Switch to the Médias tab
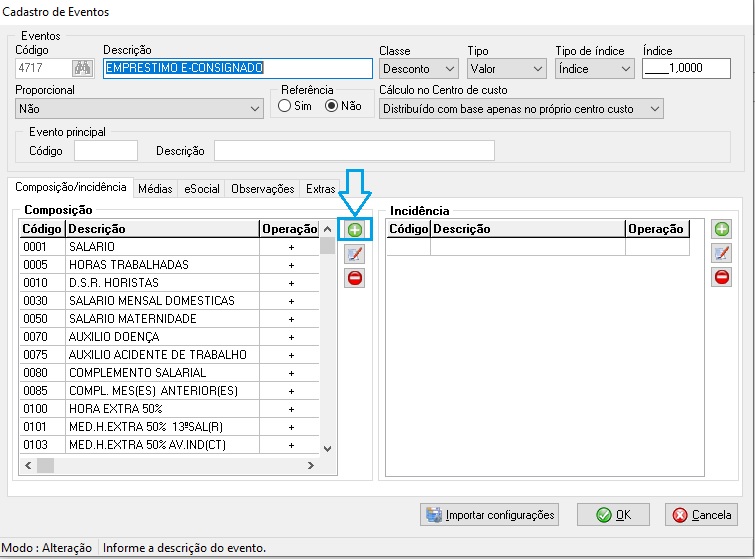Viewport: 755px width, 559px height. pyautogui.click(x=155, y=188)
